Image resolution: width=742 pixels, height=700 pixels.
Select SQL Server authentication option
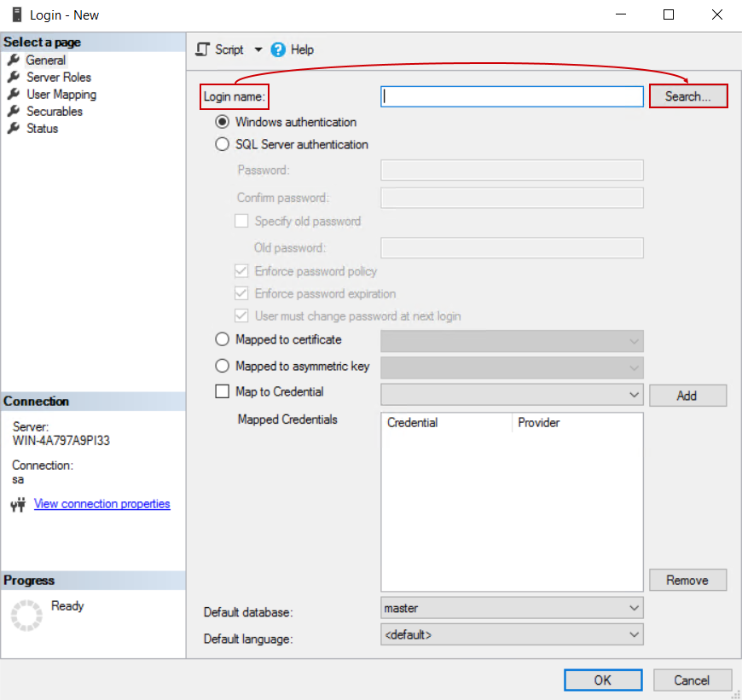coord(223,144)
